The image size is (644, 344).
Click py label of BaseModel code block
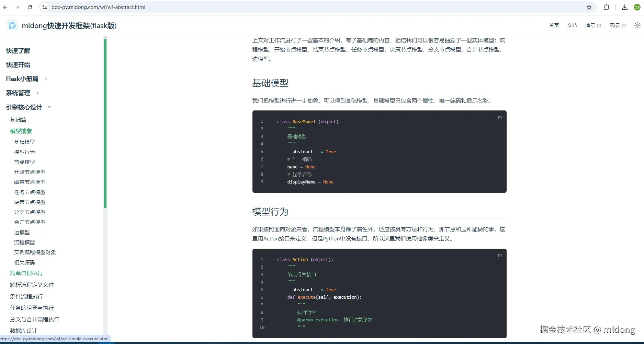[500, 117]
